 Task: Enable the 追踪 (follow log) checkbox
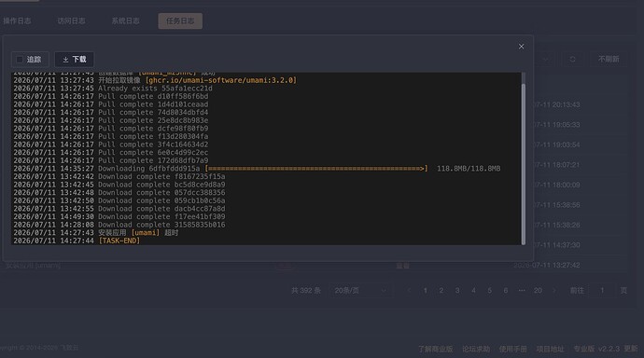pos(20,60)
